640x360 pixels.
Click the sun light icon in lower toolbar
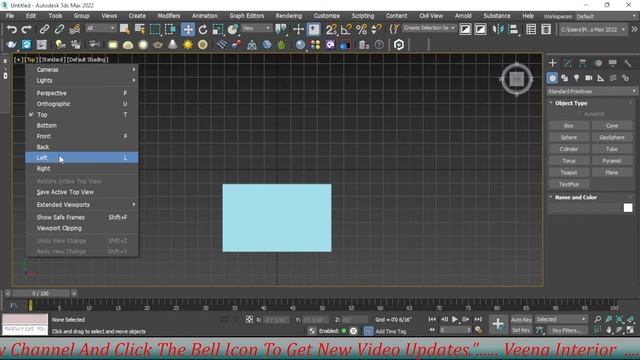[188, 44]
